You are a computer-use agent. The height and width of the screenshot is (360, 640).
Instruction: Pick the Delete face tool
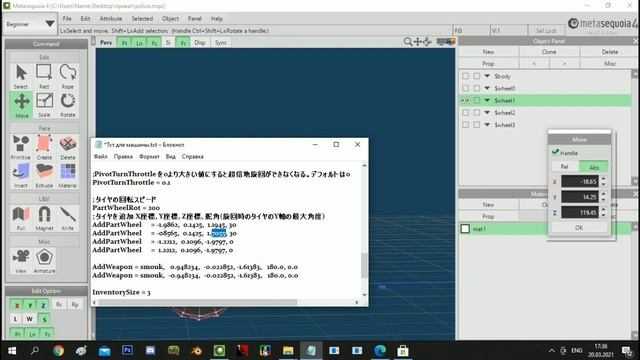[x=67, y=147]
